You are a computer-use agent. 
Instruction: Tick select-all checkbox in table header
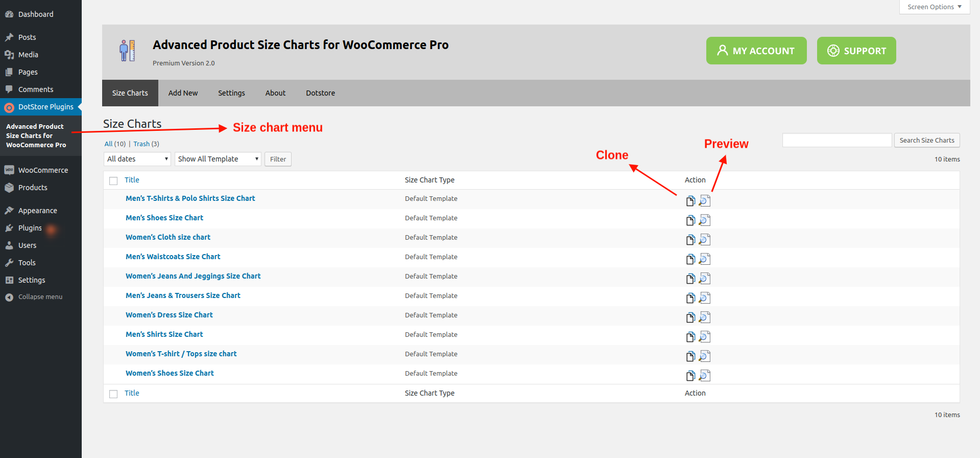point(113,180)
